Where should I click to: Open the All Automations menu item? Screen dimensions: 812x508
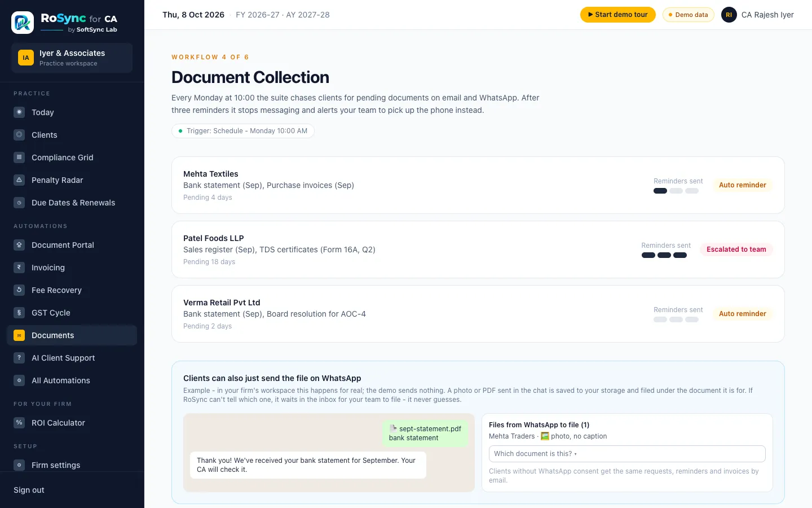tap(72, 380)
